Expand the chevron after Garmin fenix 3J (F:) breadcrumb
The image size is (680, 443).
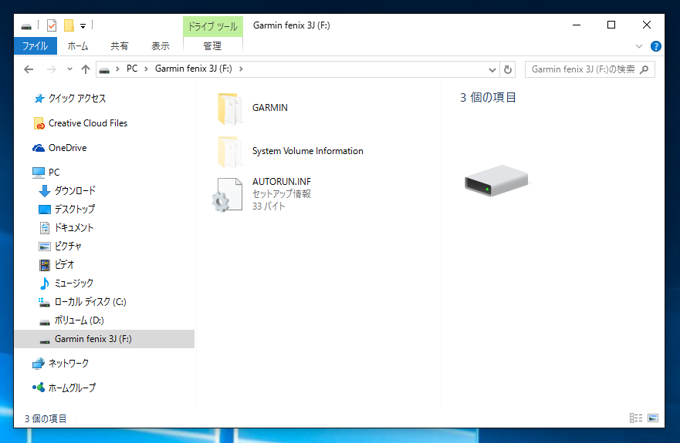tap(241, 69)
